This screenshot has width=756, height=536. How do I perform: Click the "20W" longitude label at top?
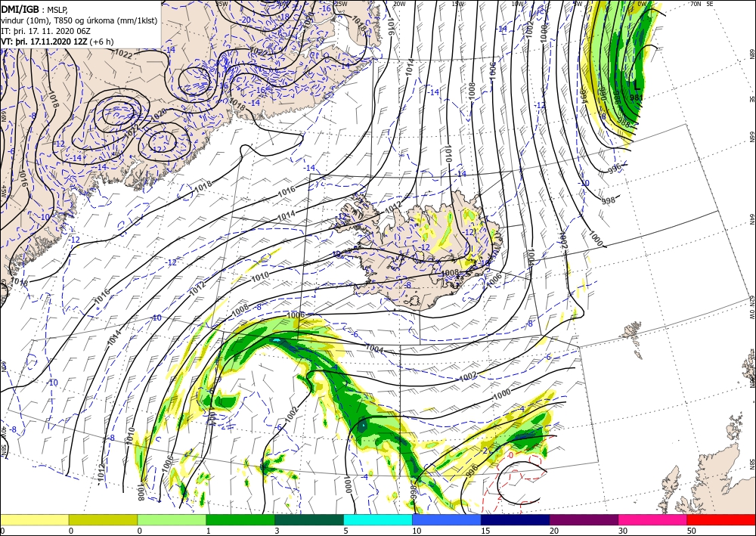coord(399,4)
